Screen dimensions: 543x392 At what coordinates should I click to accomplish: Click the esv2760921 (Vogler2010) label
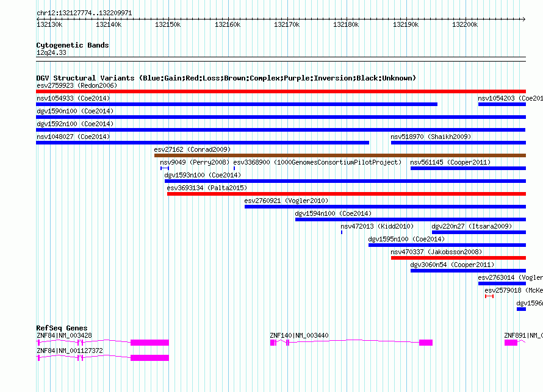(286, 201)
